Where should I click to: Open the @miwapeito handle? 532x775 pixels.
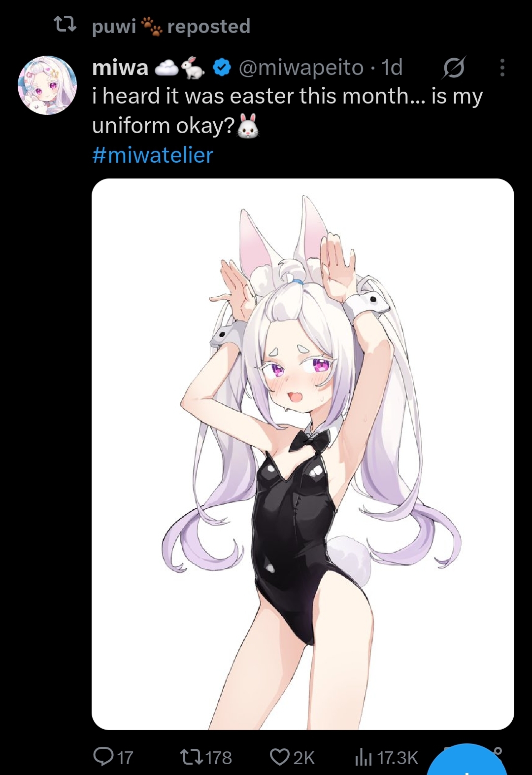pyautogui.click(x=301, y=68)
